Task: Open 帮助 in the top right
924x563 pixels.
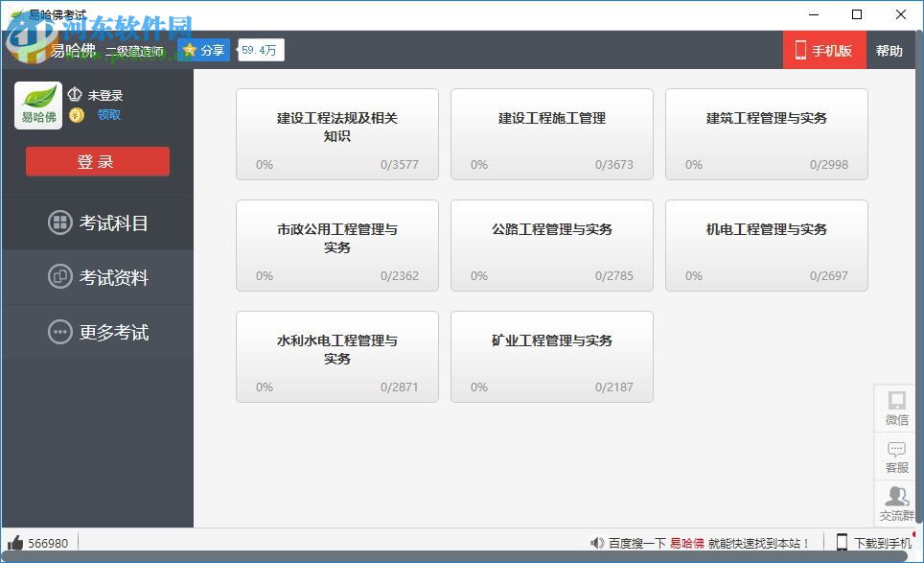Action: (x=890, y=50)
